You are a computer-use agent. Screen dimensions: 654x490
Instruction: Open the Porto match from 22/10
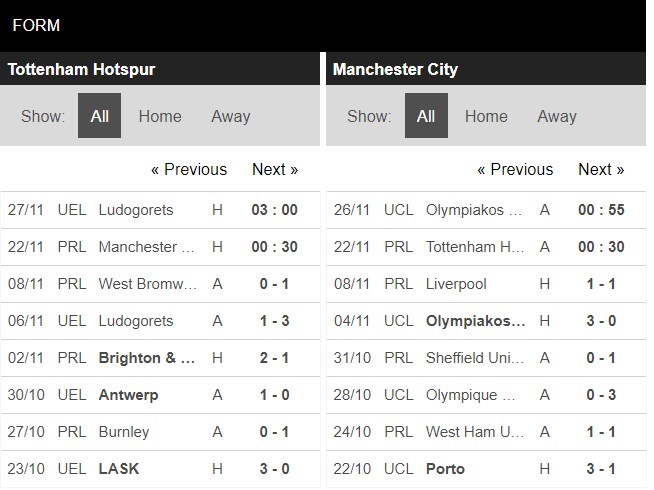(x=445, y=469)
